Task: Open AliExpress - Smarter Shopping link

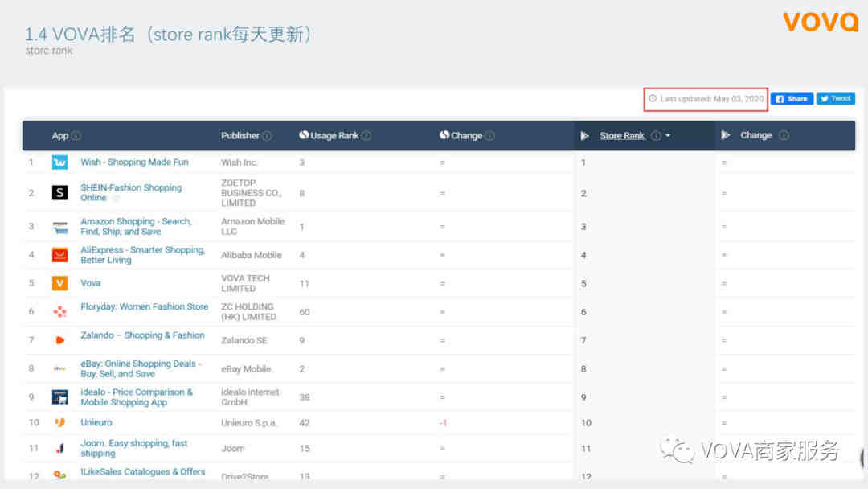Action: tap(143, 255)
